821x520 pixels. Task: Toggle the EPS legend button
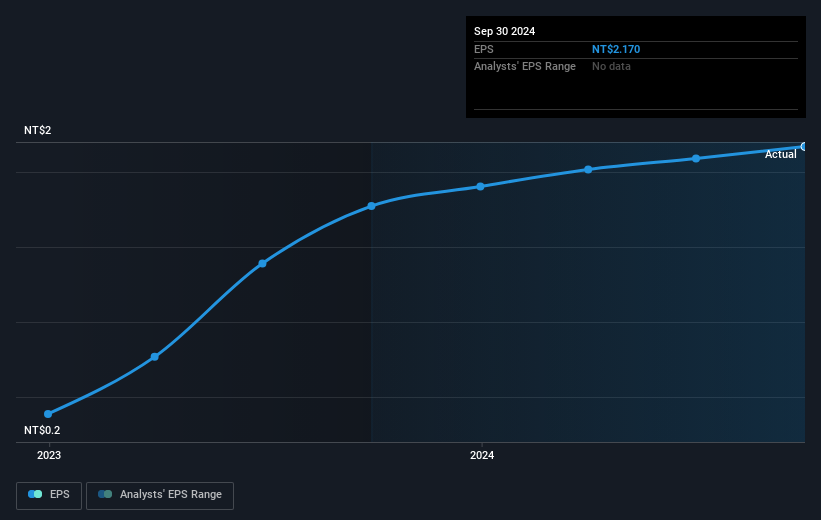click(x=49, y=495)
